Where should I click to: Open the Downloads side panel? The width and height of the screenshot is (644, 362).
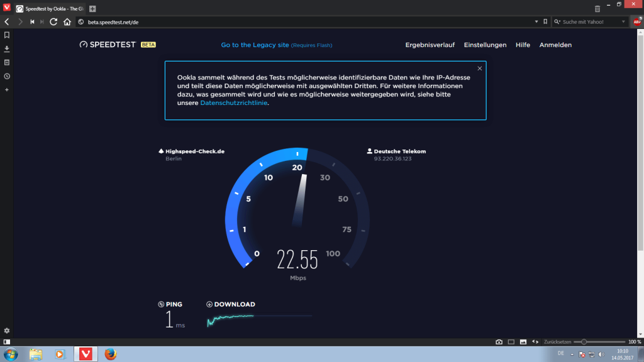(6, 49)
